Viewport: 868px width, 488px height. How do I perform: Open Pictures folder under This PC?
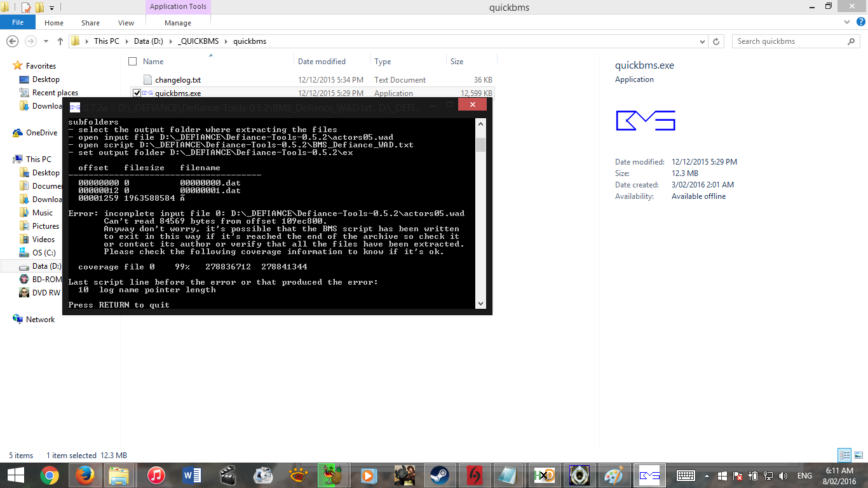coord(46,226)
